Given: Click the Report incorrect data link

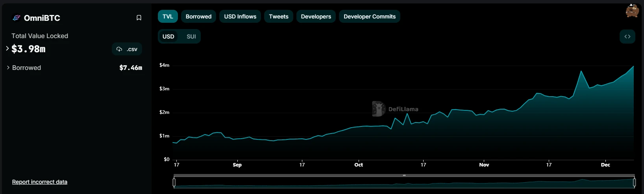Looking at the screenshot, I should point(40,182).
